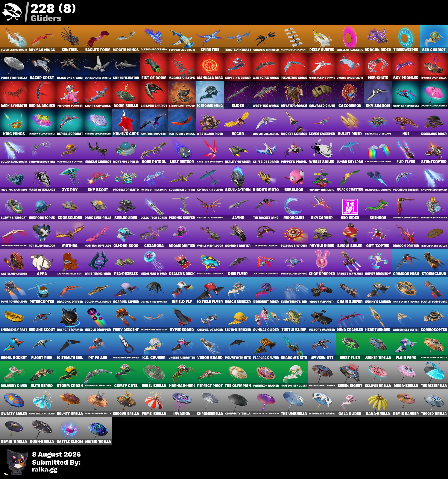448x479 pixels.
Task: Select the Combocopter glider
Action: pyautogui.click(x=434, y=318)
